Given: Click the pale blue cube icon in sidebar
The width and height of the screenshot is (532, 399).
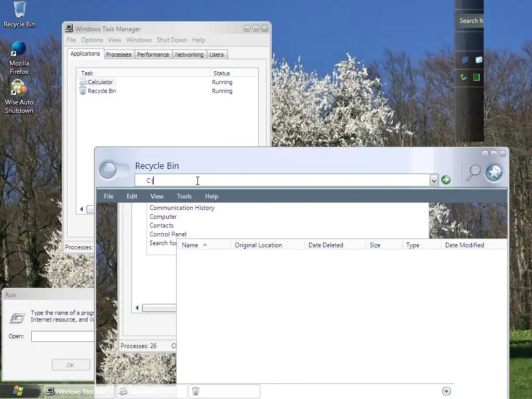Looking at the screenshot, I should click(x=478, y=60).
